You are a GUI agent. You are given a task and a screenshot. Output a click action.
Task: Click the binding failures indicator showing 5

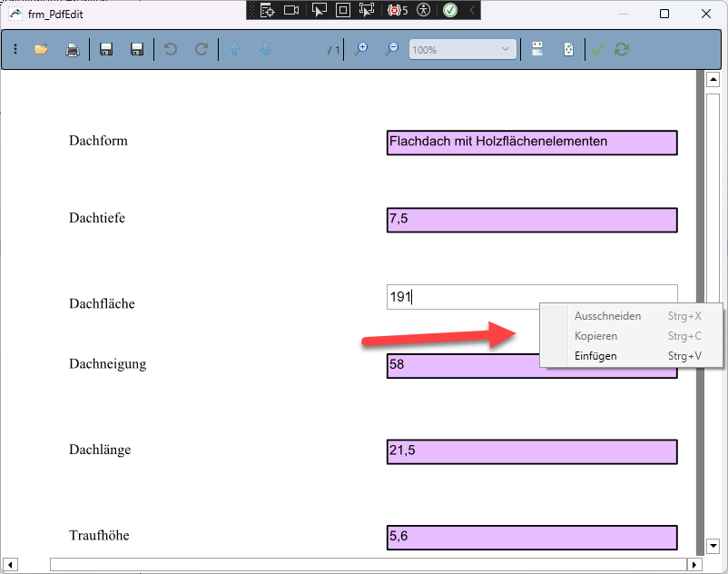click(398, 10)
